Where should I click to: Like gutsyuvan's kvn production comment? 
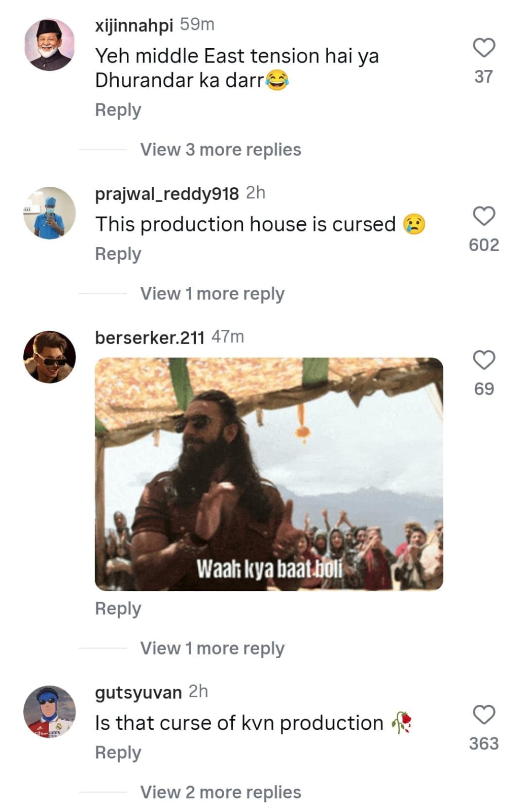[x=484, y=715]
